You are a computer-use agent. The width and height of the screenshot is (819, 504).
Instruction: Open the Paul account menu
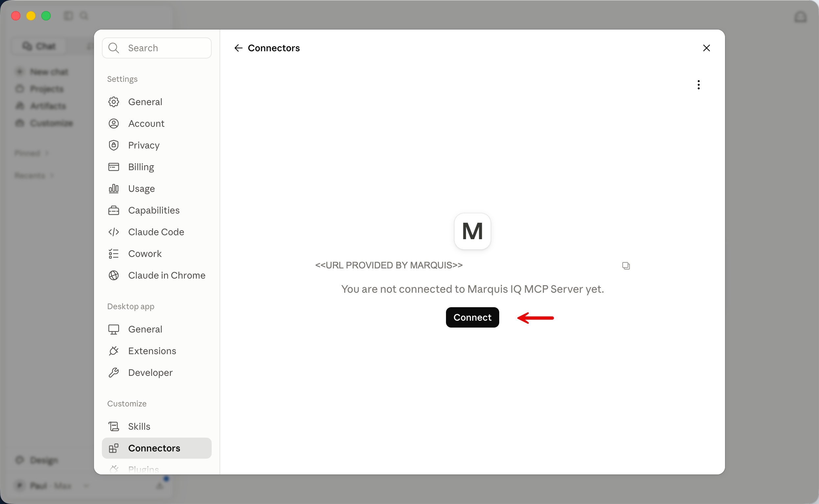coord(52,486)
